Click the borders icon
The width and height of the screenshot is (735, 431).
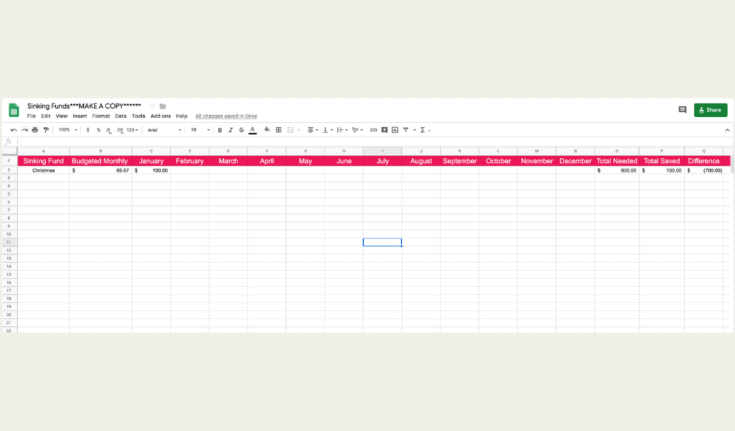tap(278, 130)
